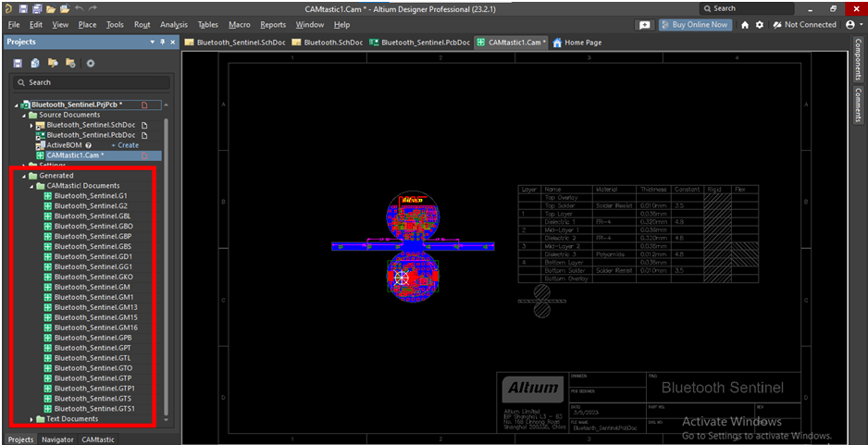The width and height of the screenshot is (868, 445).
Task: Click the Save icon in Projects panel toolbar
Action: 18,63
